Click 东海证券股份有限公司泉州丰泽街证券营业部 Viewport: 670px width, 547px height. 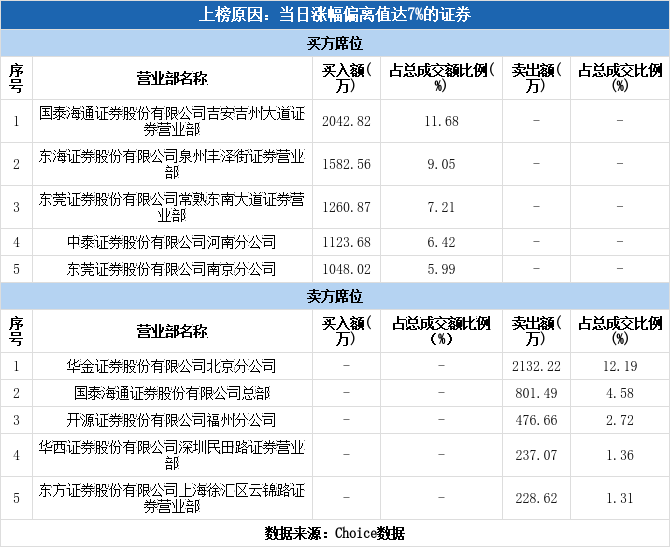pos(172,164)
